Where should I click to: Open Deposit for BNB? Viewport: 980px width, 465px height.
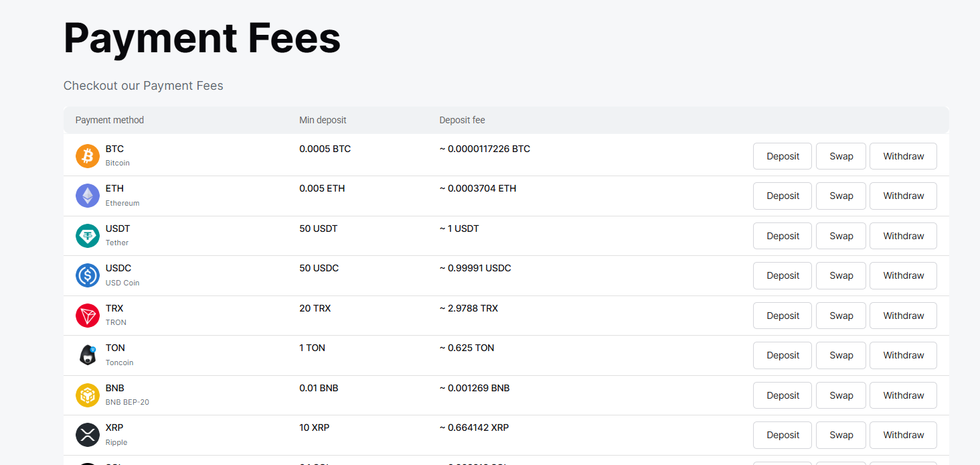pyautogui.click(x=783, y=395)
